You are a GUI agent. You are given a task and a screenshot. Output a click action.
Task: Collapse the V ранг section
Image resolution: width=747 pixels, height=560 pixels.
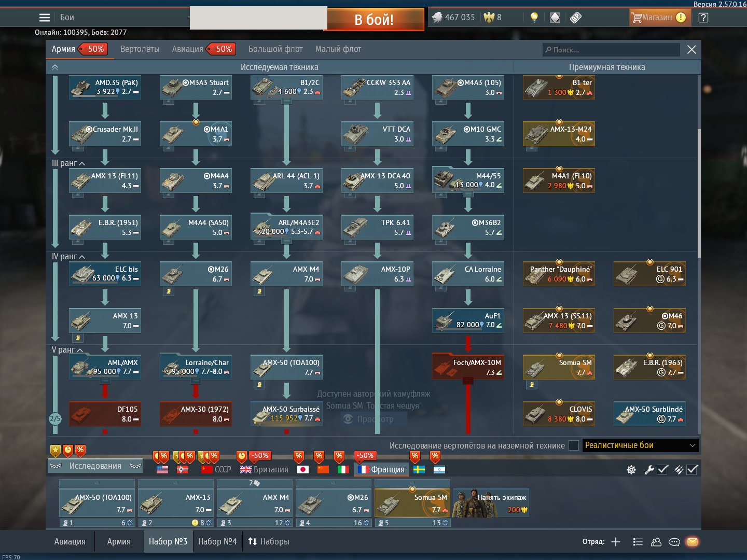(x=67, y=350)
